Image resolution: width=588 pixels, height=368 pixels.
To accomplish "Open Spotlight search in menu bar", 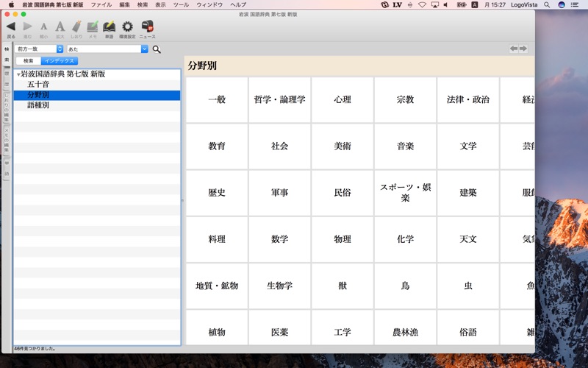I will (547, 5).
